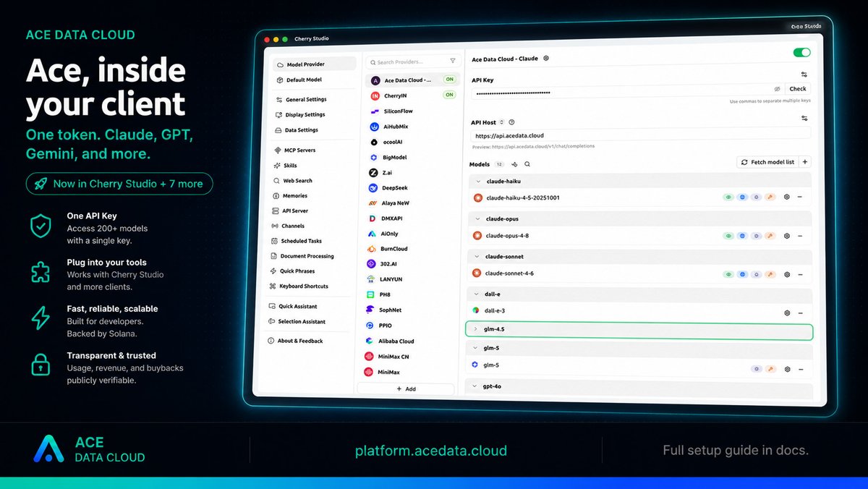The width and height of the screenshot is (868, 489).
Task: Open settings gear for dall-e-3
Action: (787, 312)
